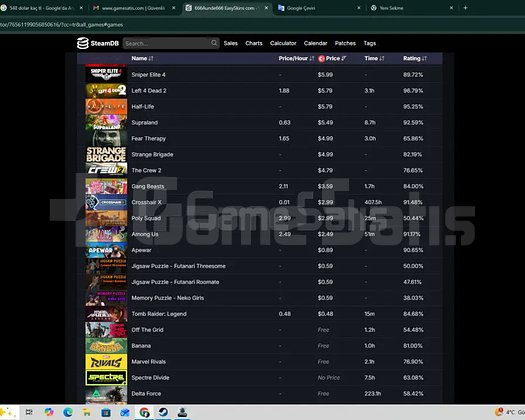Open the Left 4 Dead 2 link
525x420 pixels.
149,91
